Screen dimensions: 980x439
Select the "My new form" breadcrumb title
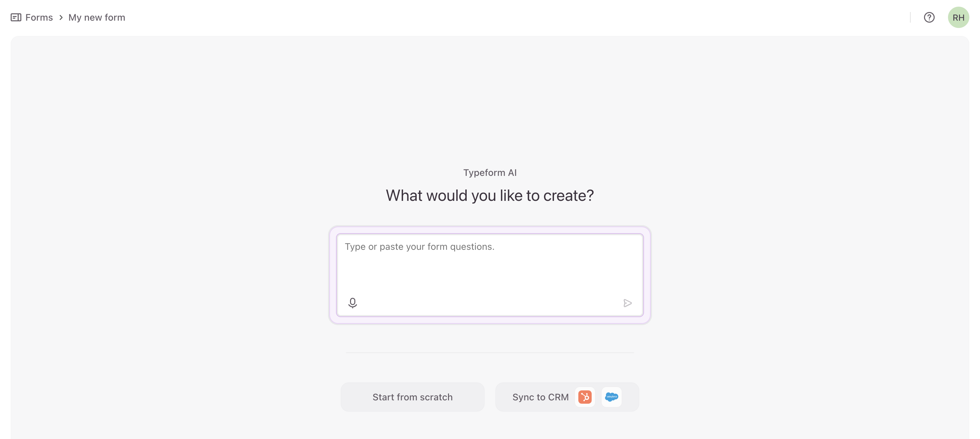(x=97, y=17)
